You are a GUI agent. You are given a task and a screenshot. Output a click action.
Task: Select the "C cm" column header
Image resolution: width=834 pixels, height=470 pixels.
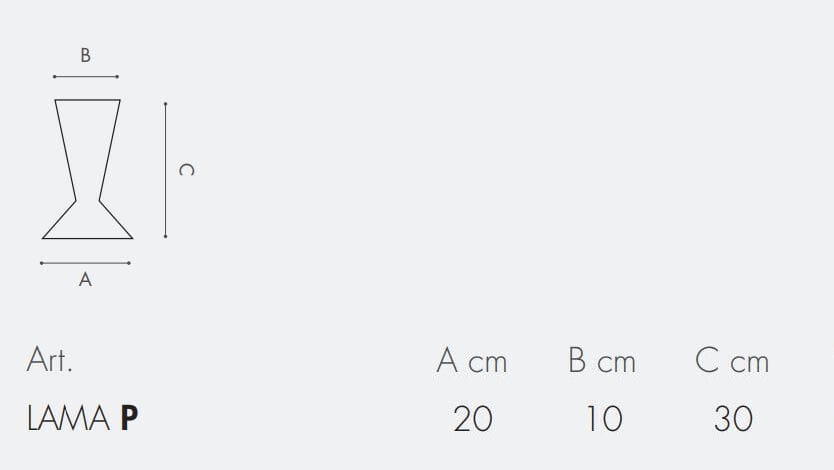click(x=732, y=360)
